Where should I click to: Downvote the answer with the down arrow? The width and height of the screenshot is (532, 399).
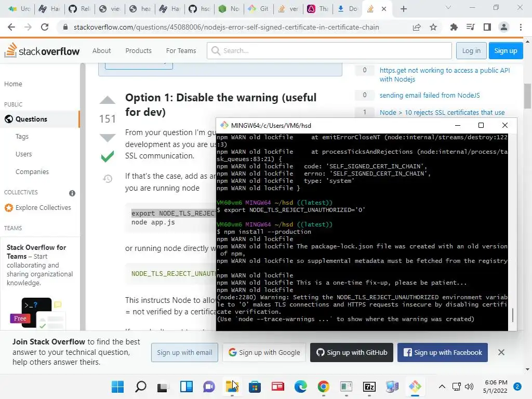(x=108, y=138)
